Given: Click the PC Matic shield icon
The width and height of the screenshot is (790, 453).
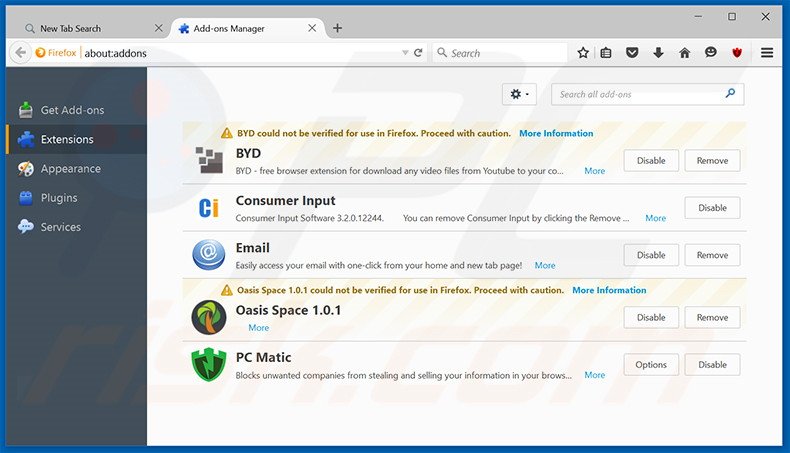Looking at the screenshot, I should [209, 364].
